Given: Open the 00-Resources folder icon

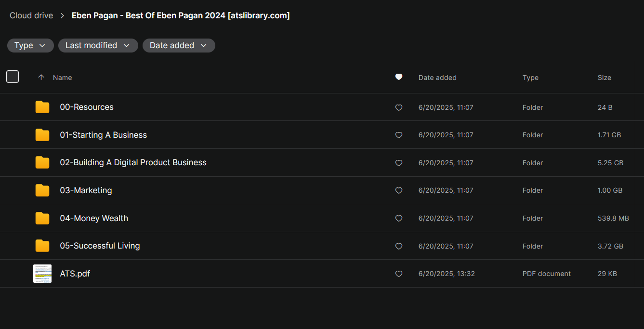Looking at the screenshot, I should tap(42, 107).
